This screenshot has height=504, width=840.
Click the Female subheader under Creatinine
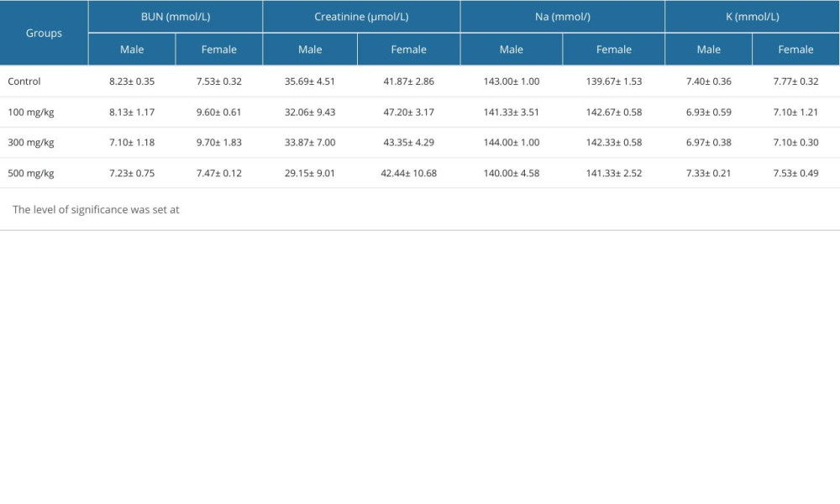pyautogui.click(x=408, y=50)
